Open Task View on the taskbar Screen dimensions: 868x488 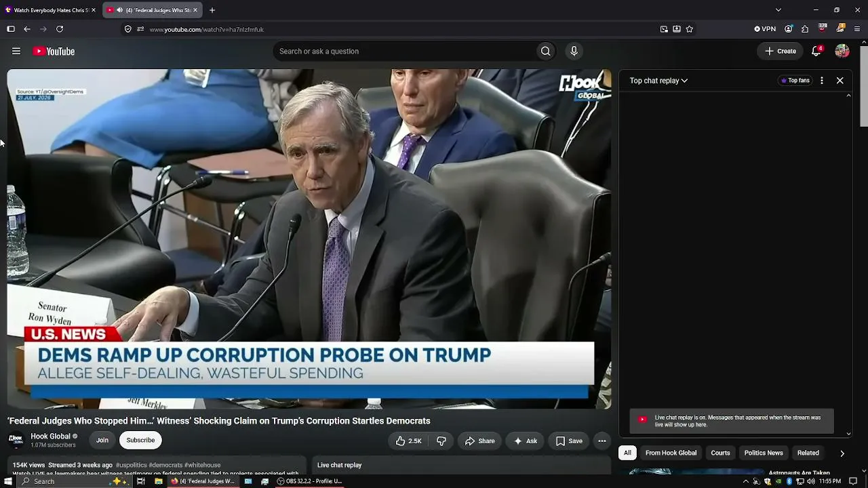[x=141, y=481]
